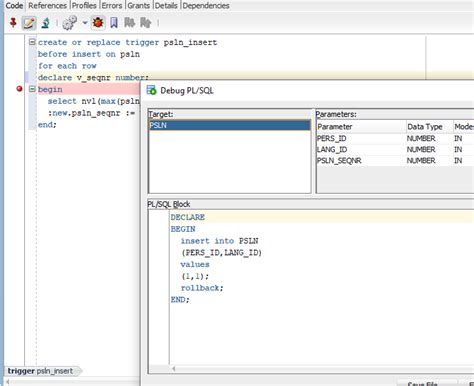This screenshot has height=386, width=474.
Task: Click the 'declare v_seqnr number;' line
Action: pyautogui.click(x=93, y=77)
